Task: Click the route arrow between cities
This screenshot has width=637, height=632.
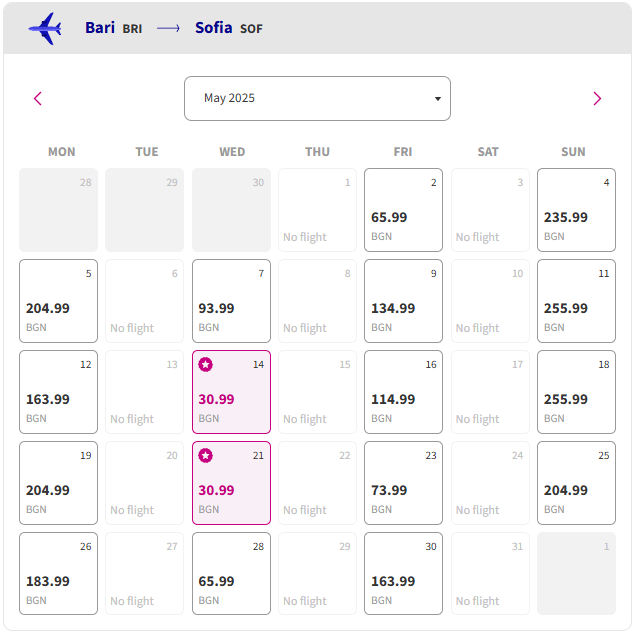Action: [x=168, y=28]
